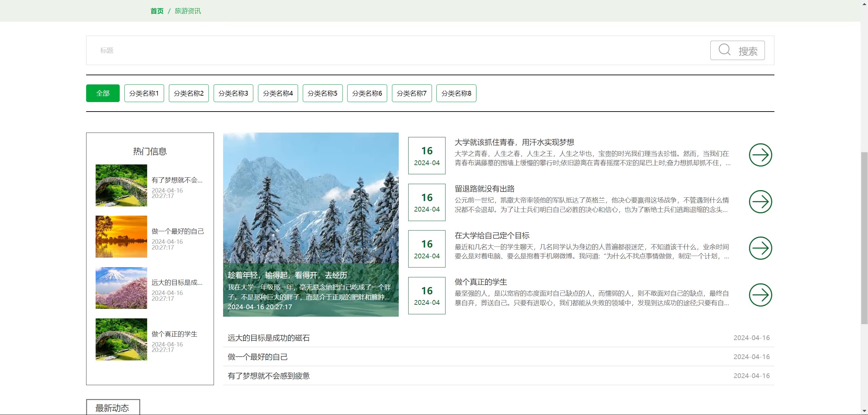Open stone bridge thumbnail for 有了梦想就不会
The width and height of the screenshot is (868, 415).
point(121,185)
